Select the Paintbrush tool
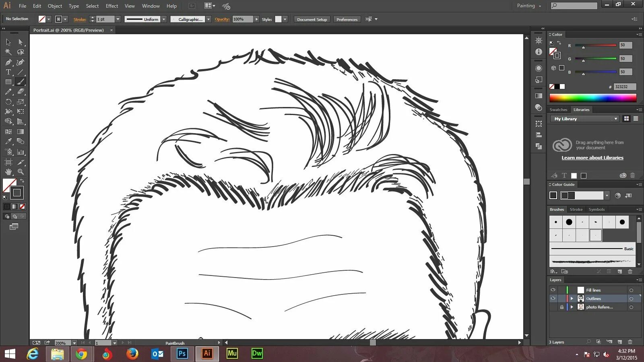This screenshot has height=362, width=644. coord(21,82)
